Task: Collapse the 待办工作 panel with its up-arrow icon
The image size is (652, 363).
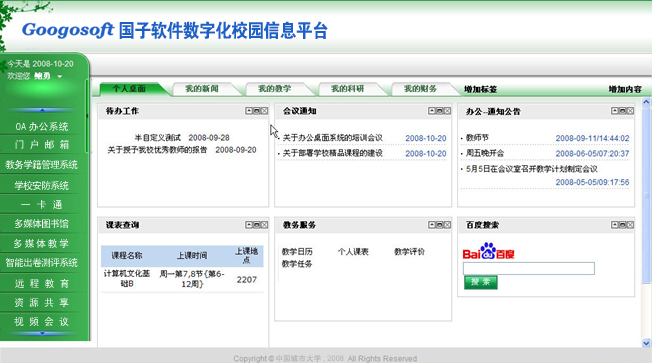Action: tap(249, 111)
